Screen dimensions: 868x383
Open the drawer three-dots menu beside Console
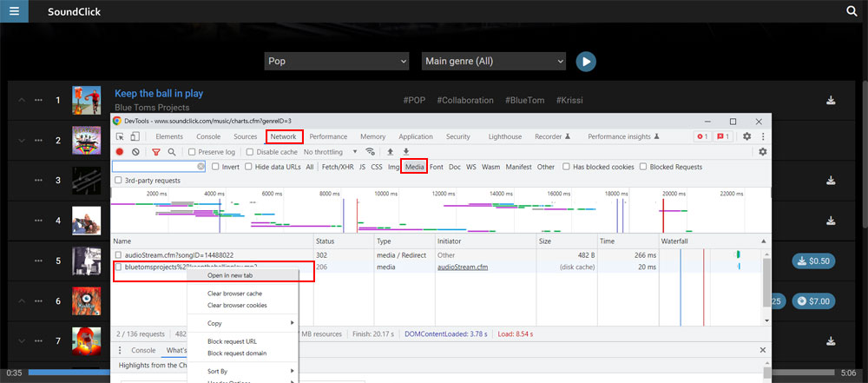(122, 350)
